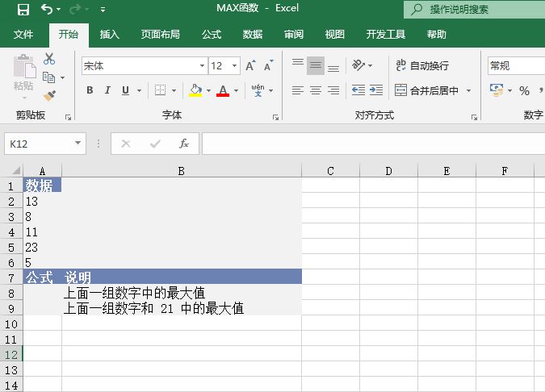Open the 文件 menu tab
This screenshot has width=545, height=392.
[x=23, y=35]
